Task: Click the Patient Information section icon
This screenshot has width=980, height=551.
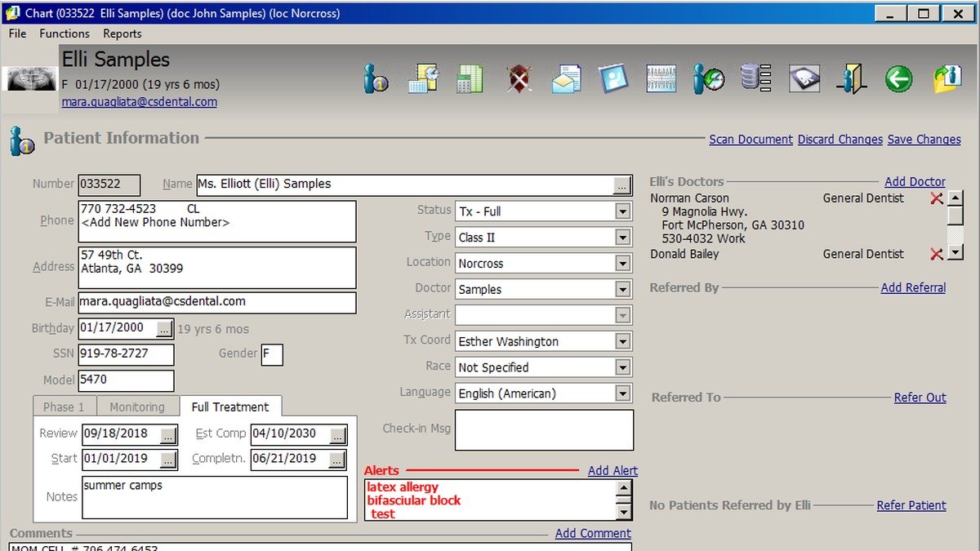Action: click(x=22, y=140)
